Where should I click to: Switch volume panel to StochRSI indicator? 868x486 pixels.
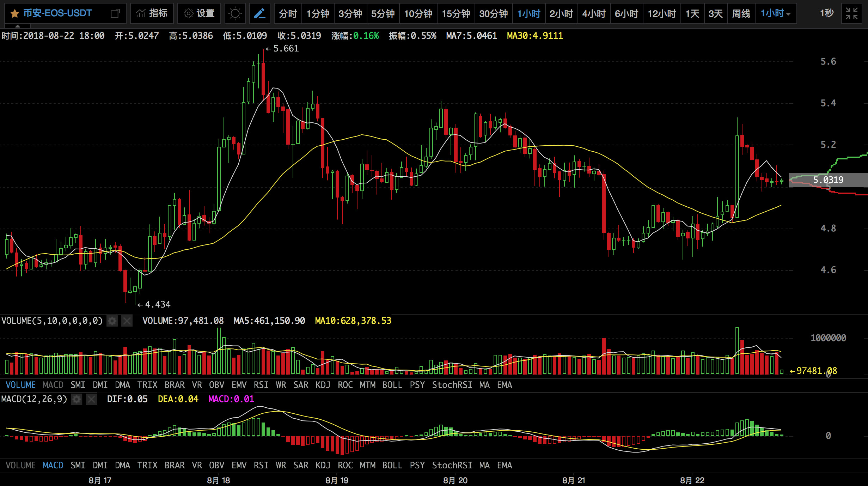point(452,385)
